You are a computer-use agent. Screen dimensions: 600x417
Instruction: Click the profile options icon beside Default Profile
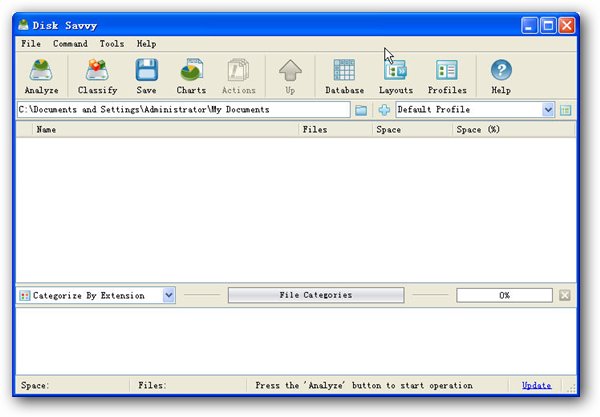pyautogui.click(x=566, y=110)
